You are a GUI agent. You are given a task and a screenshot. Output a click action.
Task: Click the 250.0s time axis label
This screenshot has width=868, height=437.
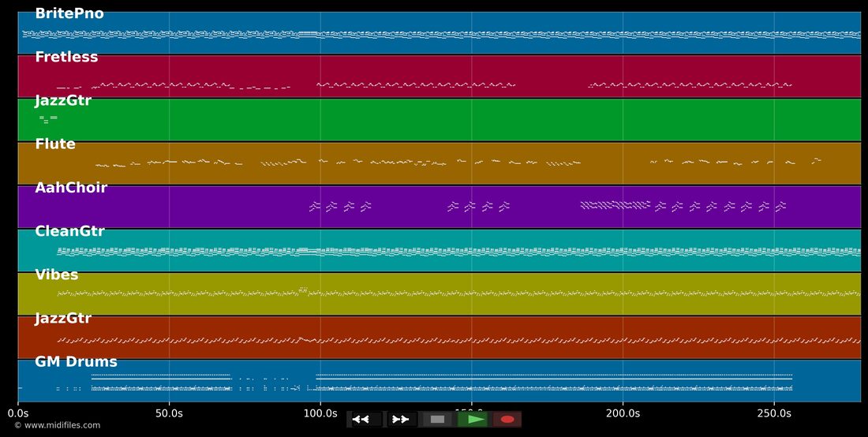[774, 413]
